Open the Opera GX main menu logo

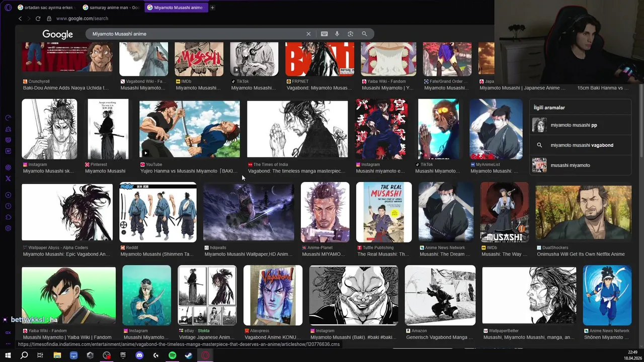tap(8, 8)
